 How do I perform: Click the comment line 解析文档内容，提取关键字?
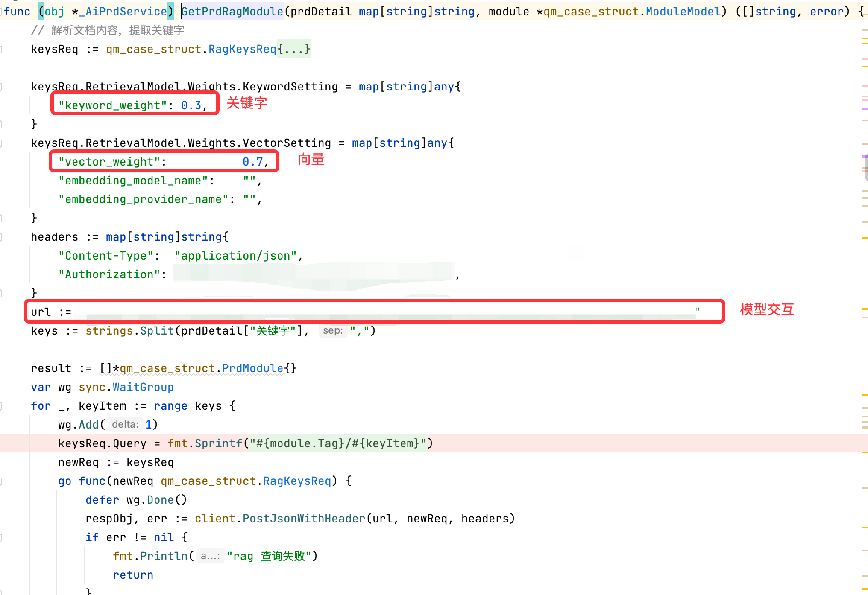pos(108,30)
